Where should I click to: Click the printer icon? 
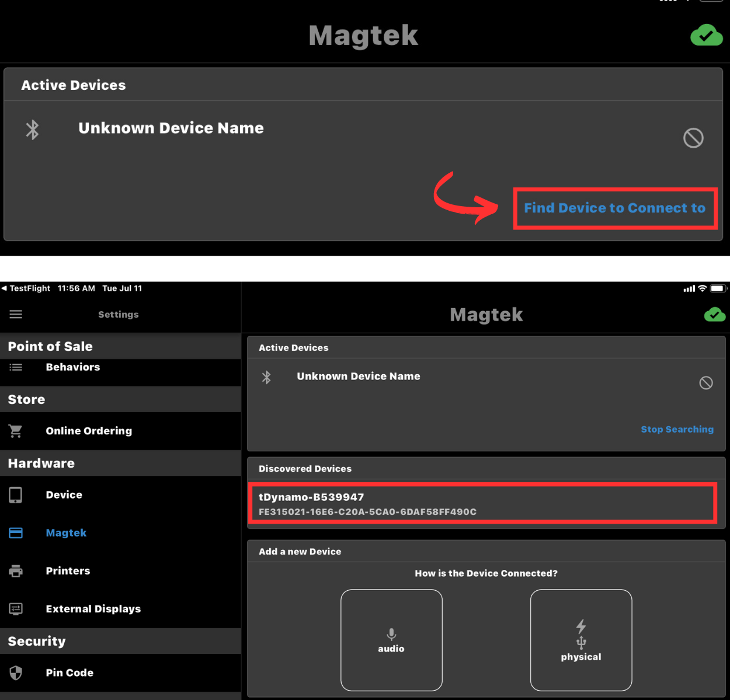pyautogui.click(x=16, y=571)
